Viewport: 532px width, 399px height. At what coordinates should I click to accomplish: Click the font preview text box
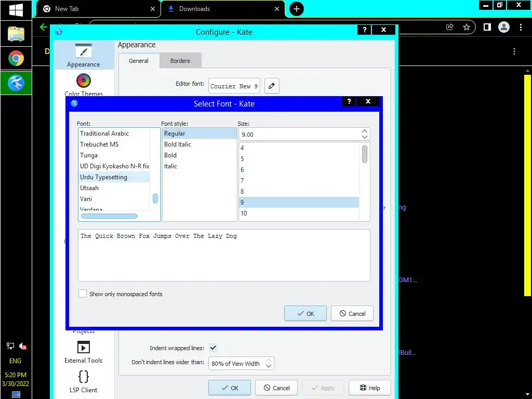(x=224, y=255)
